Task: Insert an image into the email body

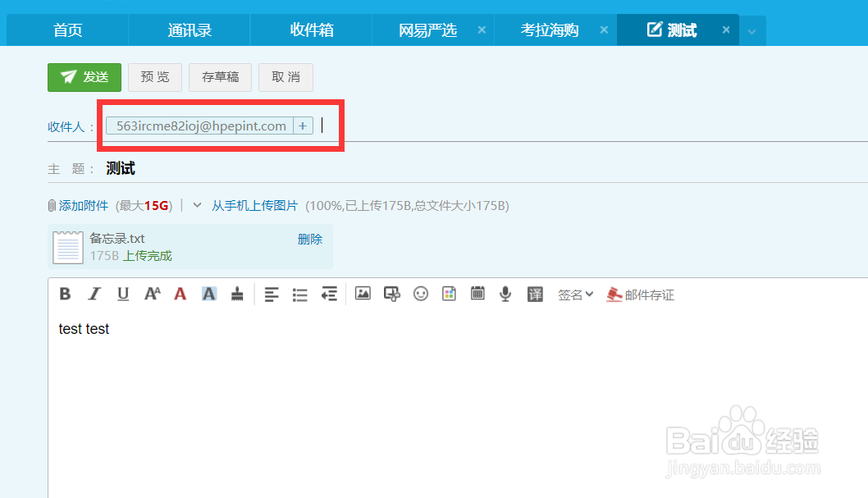Action: click(362, 294)
